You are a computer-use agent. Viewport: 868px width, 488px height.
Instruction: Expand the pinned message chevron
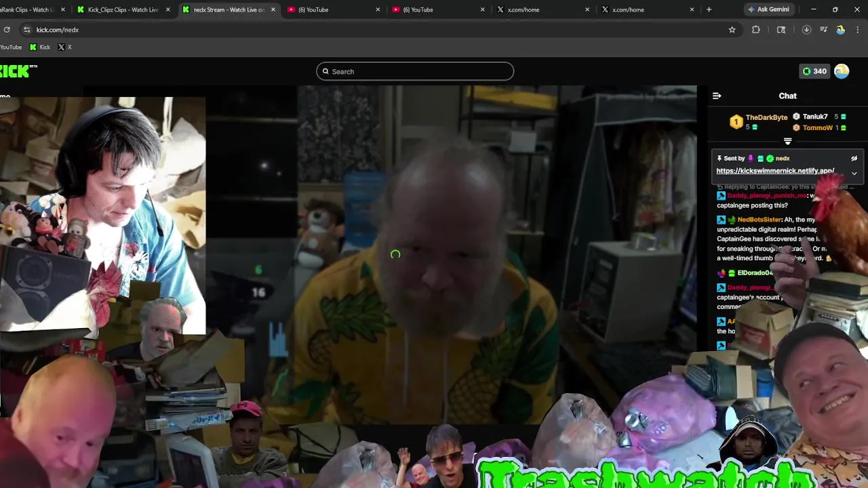pyautogui.click(x=854, y=174)
